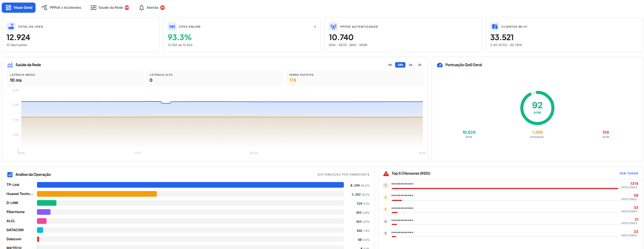Click the FiberHome purple bar

point(44,212)
